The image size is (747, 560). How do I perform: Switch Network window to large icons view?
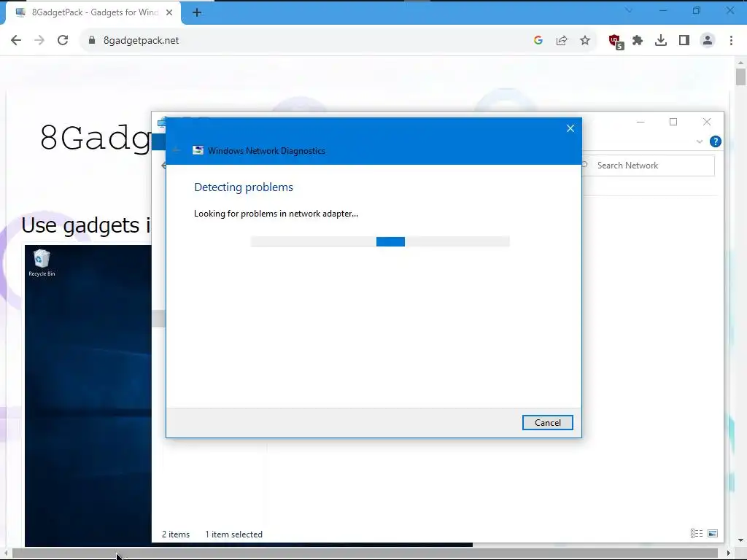713,533
